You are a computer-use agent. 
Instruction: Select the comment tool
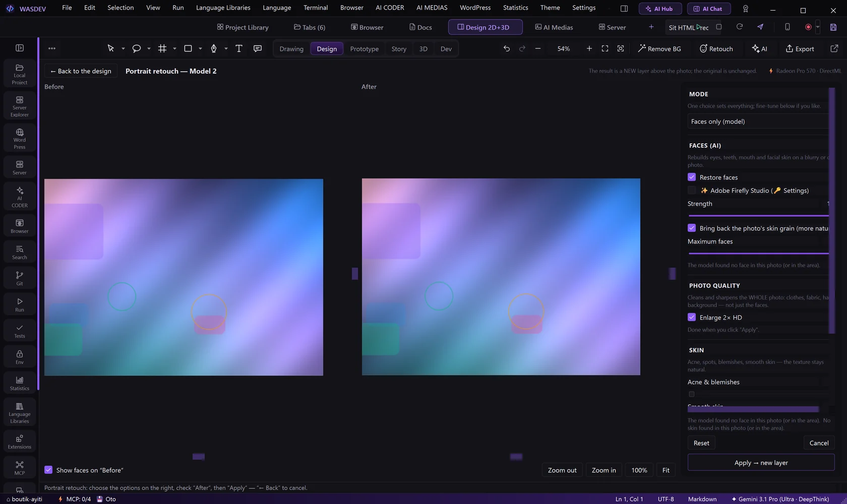coord(258,48)
